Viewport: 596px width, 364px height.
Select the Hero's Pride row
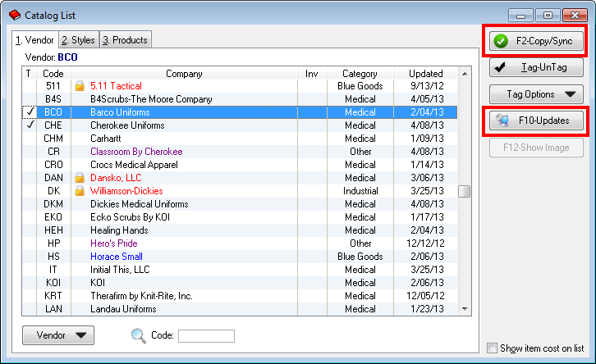click(240, 243)
